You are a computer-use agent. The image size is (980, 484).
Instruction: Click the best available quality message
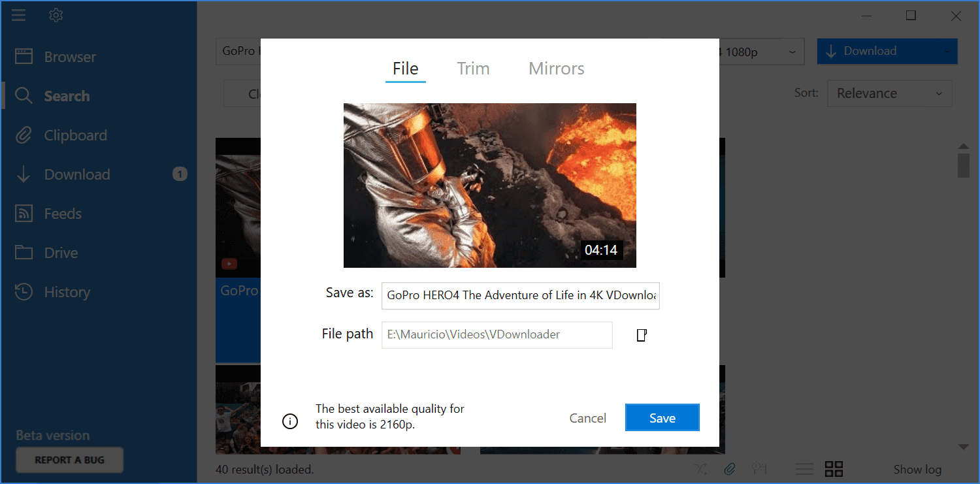tap(390, 417)
